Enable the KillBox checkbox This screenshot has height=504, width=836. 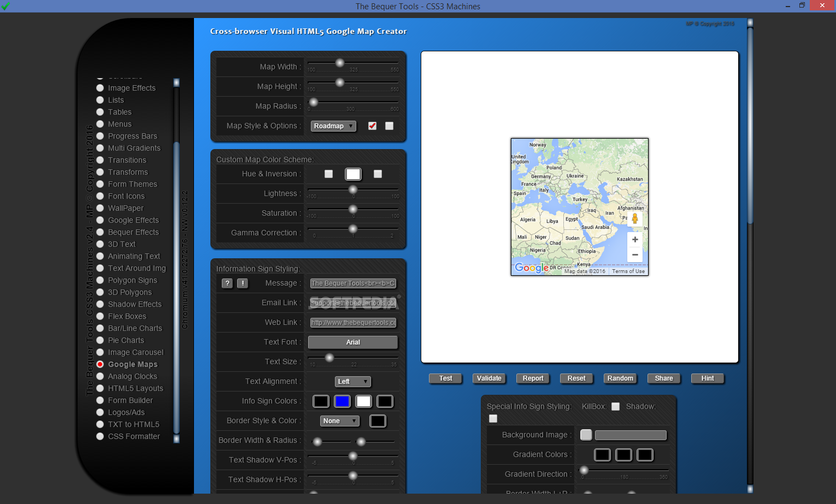point(615,406)
